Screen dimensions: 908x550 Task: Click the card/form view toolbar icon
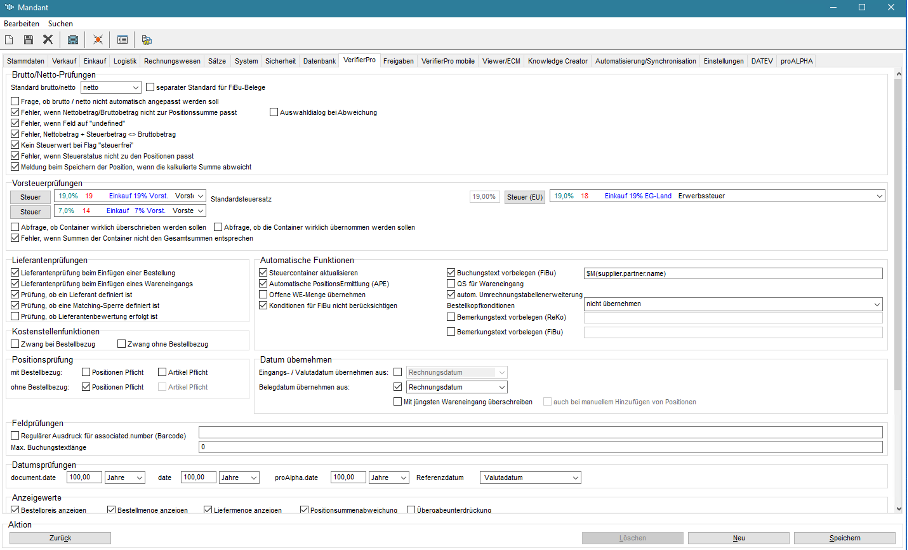click(x=122, y=40)
